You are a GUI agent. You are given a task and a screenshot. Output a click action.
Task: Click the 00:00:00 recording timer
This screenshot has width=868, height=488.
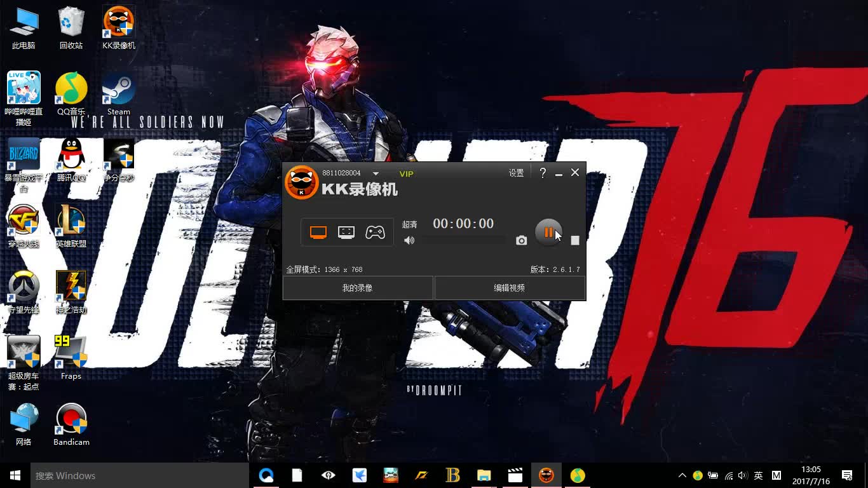[463, 224]
